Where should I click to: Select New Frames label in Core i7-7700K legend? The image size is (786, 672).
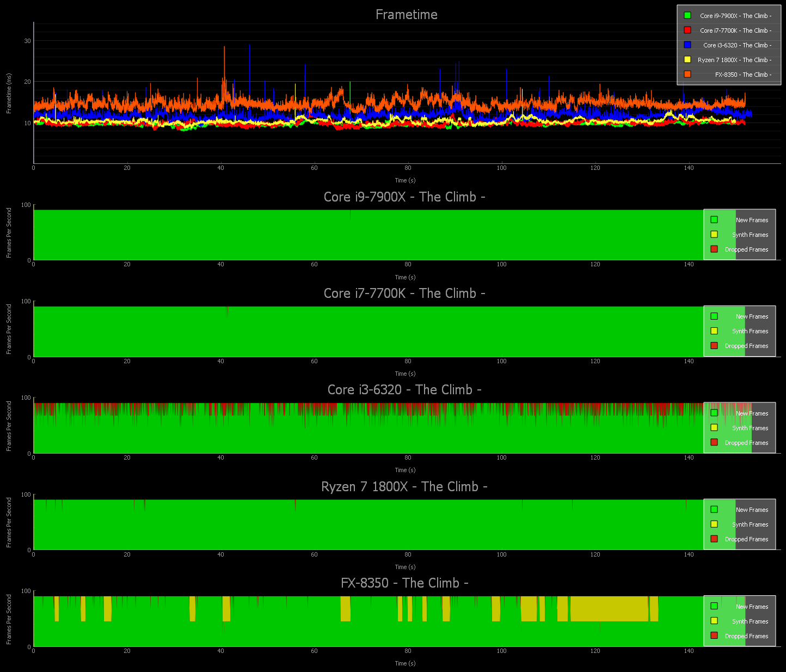click(x=752, y=316)
